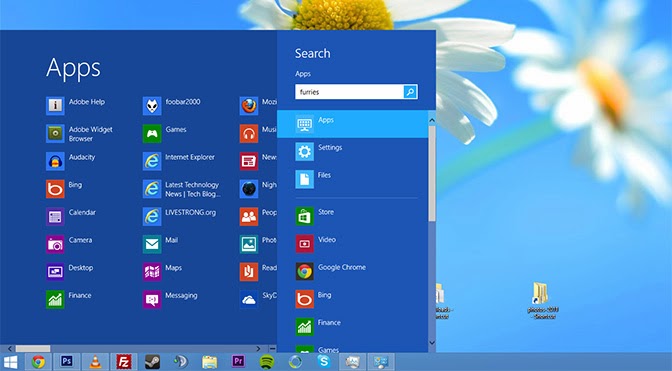This screenshot has width=672, height=371.
Task: Open the Bing app in Apps list
Action: coord(64,189)
